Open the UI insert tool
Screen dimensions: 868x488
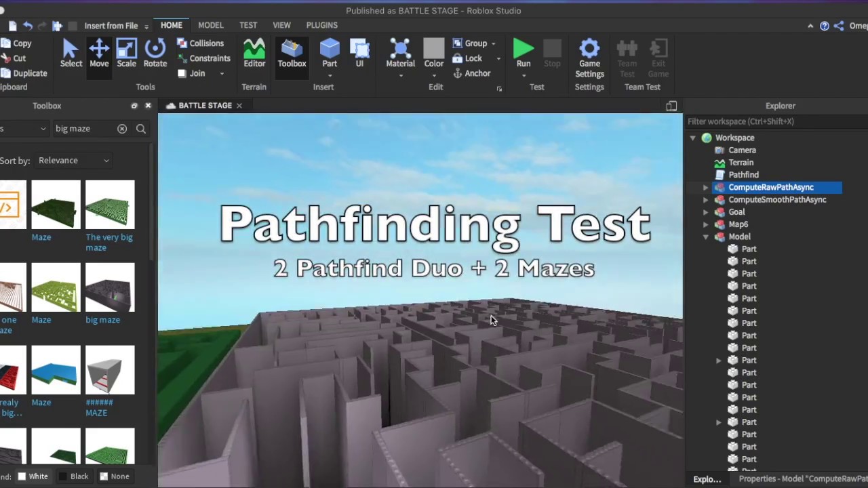[359, 54]
